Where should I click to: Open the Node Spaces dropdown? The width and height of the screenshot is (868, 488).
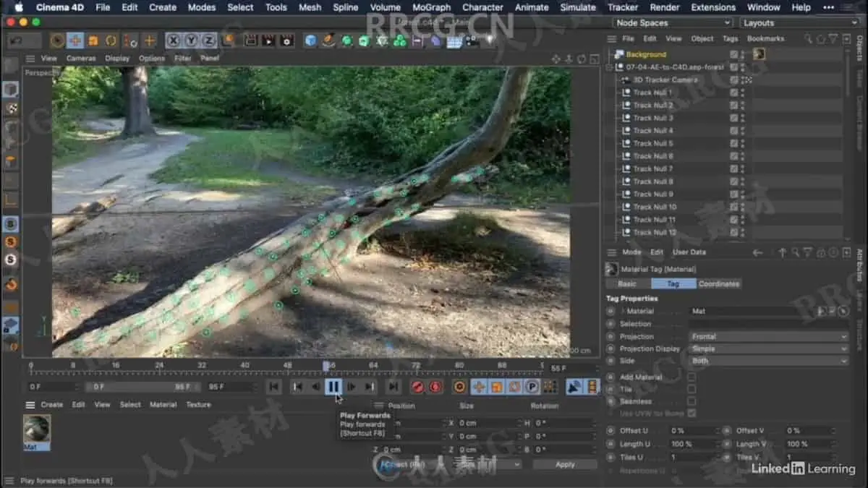(x=673, y=23)
